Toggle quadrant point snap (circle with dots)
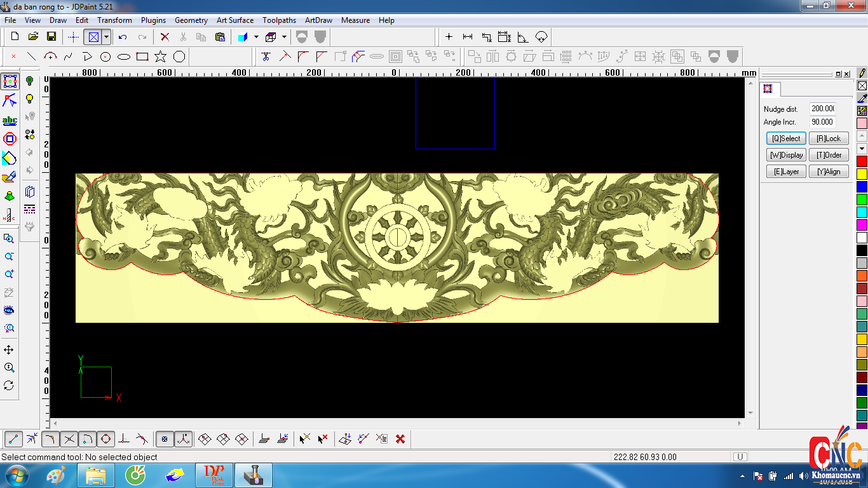868x488 pixels. pyautogui.click(x=105, y=438)
